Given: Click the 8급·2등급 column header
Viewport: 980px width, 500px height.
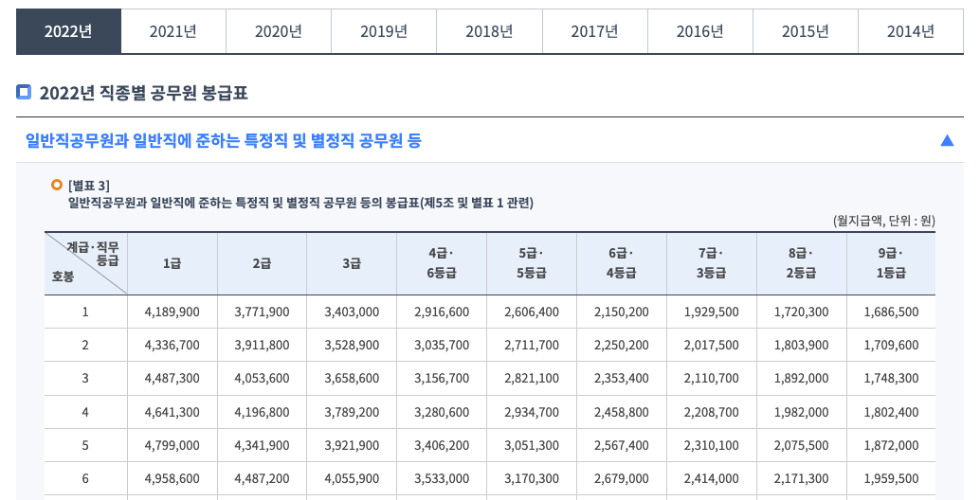Looking at the screenshot, I should pos(801,263).
